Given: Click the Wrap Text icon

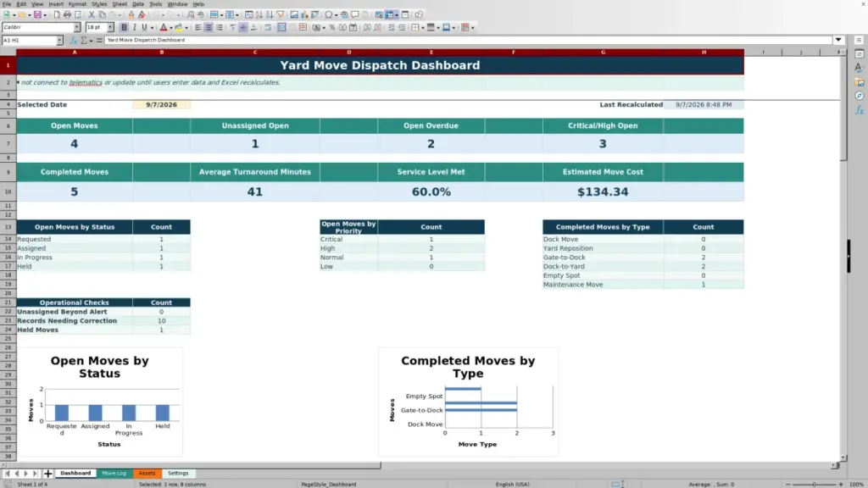Looking at the screenshot, I should tap(268, 27).
